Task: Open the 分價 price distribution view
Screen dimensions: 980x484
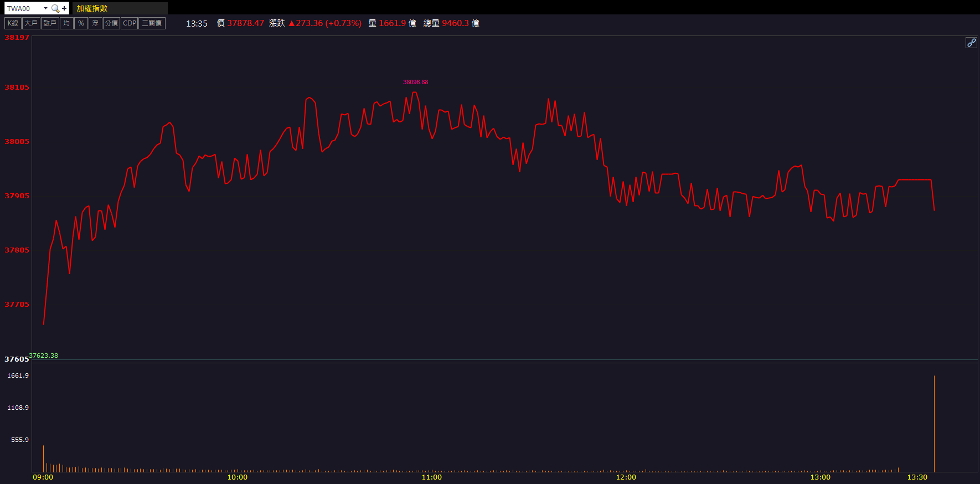Action: click(x=111, y=23)
